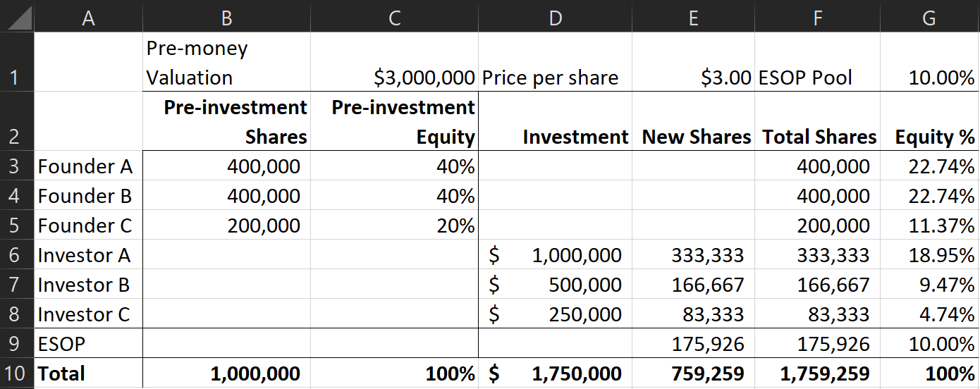
Task: Click Founder C's pre-investment shares 200,000
Action: 226,225
